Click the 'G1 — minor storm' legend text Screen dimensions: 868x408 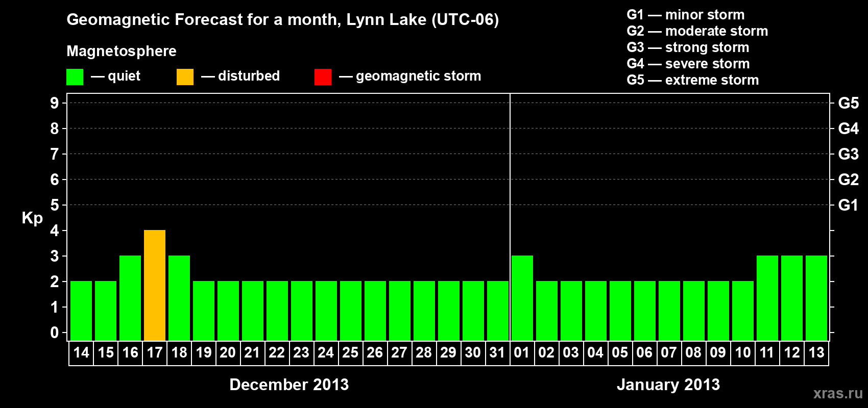coord(686,15)
